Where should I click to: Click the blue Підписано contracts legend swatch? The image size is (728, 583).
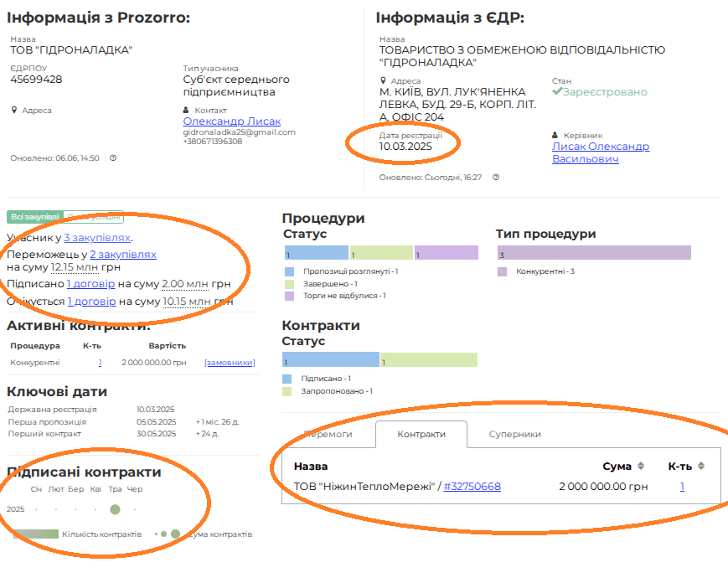(x=288, y=379)
